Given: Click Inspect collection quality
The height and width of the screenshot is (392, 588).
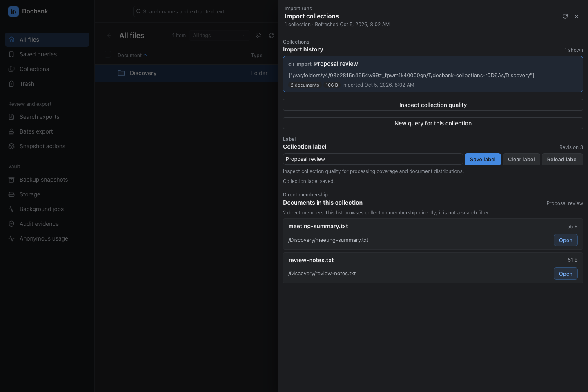Looking at the screenshot, I should [x=433, y=105].
